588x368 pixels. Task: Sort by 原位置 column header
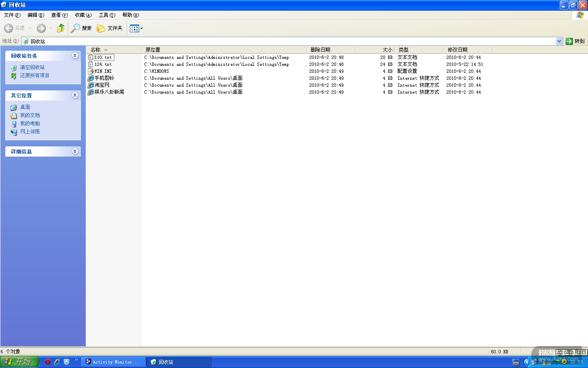(224, 50)
